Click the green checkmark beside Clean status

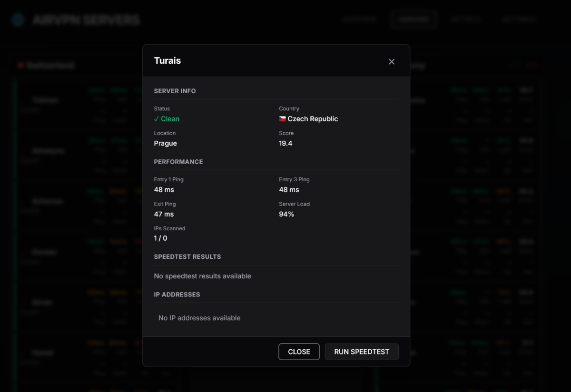coord(157,119)
